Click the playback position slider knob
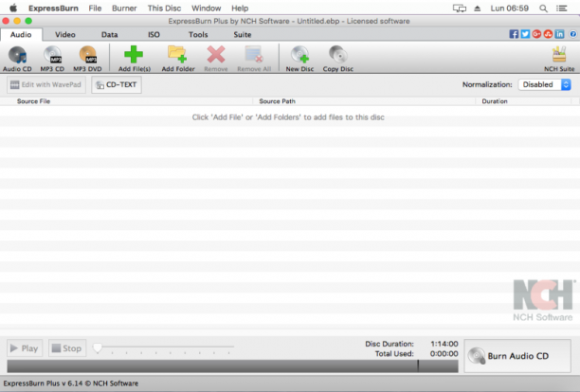Viewport: 580px width, 392px height. click(98, 347)
